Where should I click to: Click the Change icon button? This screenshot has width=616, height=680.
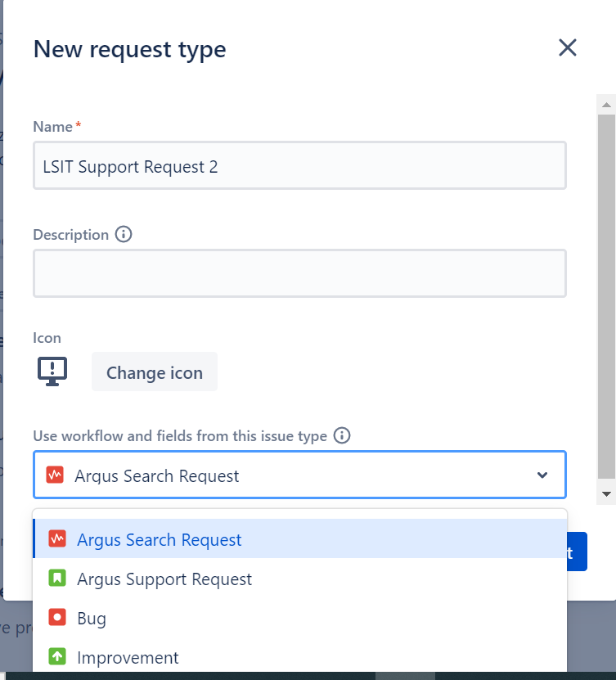point(154,372)
